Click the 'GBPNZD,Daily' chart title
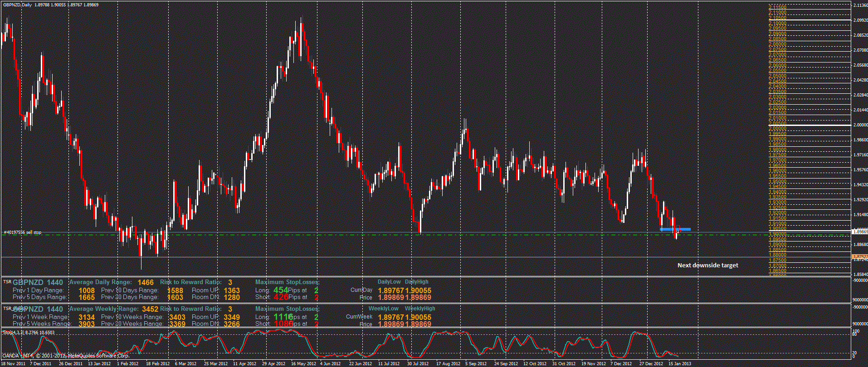 (x=17, y=5)
